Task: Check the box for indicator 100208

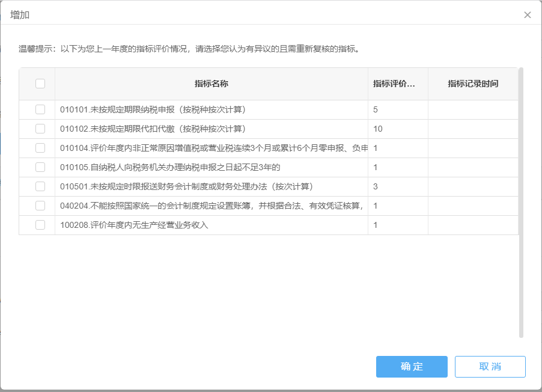Action: click(x=40, y=225)
